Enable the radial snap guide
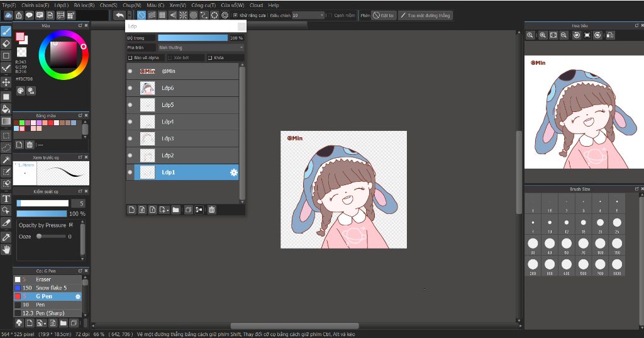This screenshot has width=644, height=338. coord(183,15)
